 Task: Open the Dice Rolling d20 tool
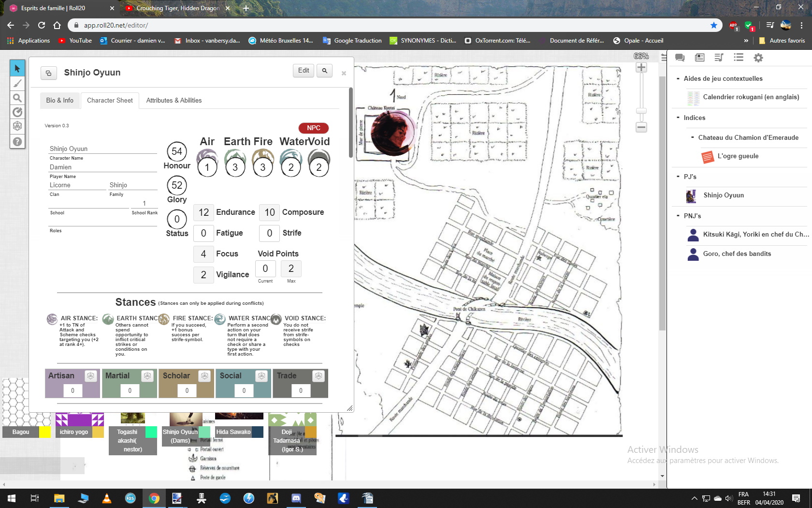pyautogui.click(x=17, y=126)
